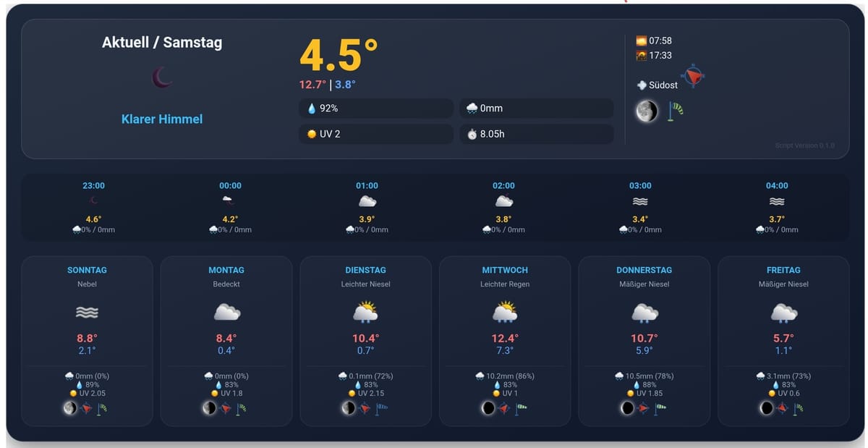
Task: Click the sun-rain icon on Dienstag card
Action: [365, 312]
